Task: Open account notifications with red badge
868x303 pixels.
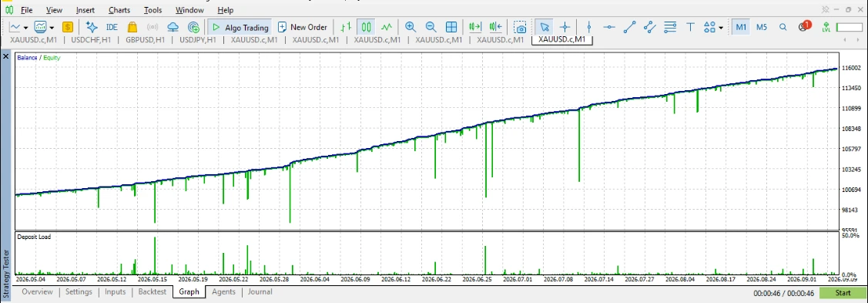Action: point(804,26)
